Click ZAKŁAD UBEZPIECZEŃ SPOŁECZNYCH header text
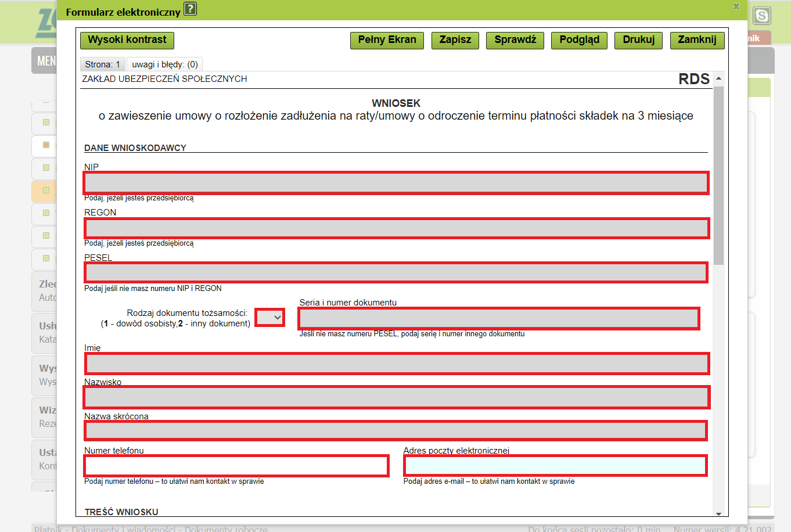 coord(164,79)
